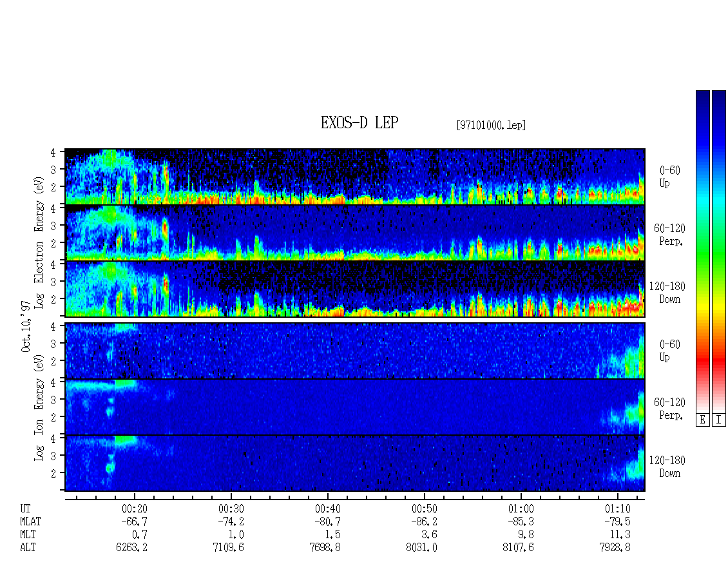Click the 0-60 Up label beside the electron panel

pyautogui.click(x=669, y=177)
